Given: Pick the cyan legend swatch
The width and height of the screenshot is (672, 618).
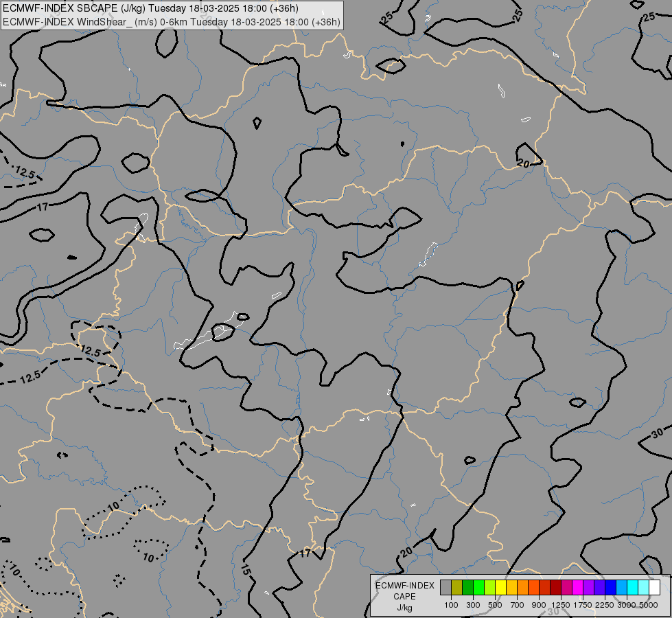Looking at the screenshot, I should coord(633,588).
